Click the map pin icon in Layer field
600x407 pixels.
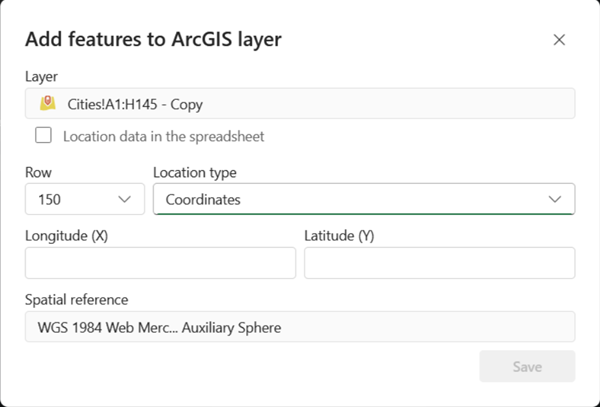tap(46, 103)
